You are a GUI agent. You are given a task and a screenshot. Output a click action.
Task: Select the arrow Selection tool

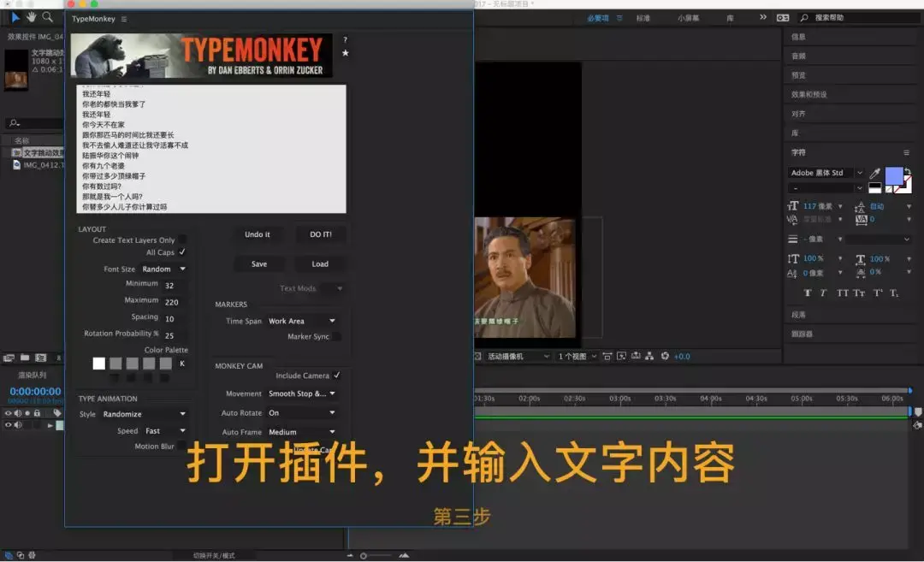pyautogui.click(x=15, y=17)
